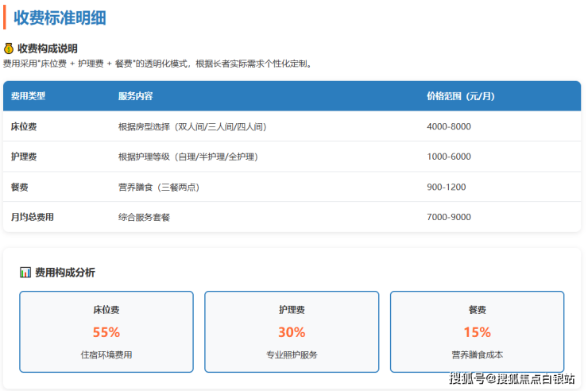
Task: Click the 床位费 55% analysis card
Action: point(106,331)
